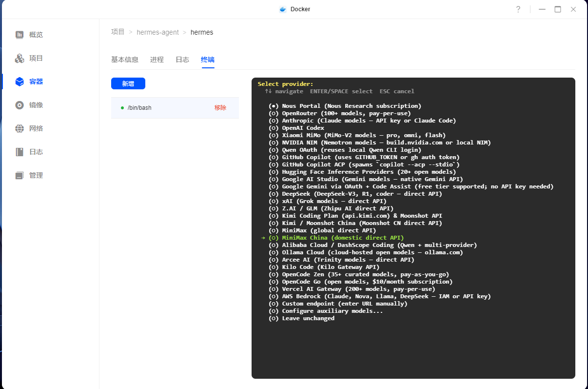Open 镜像 in the sidebar menu
Viewport: 588px width, 389px height.
point(36,105)
